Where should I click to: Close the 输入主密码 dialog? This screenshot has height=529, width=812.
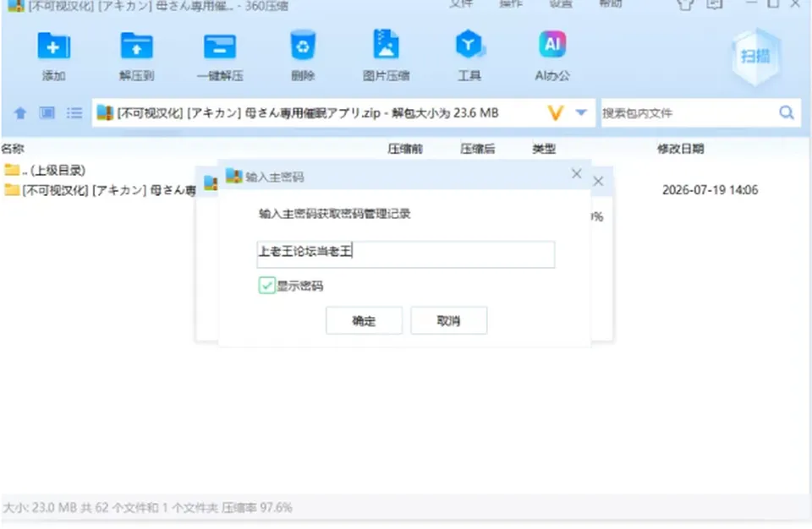[x=576, y=174]
